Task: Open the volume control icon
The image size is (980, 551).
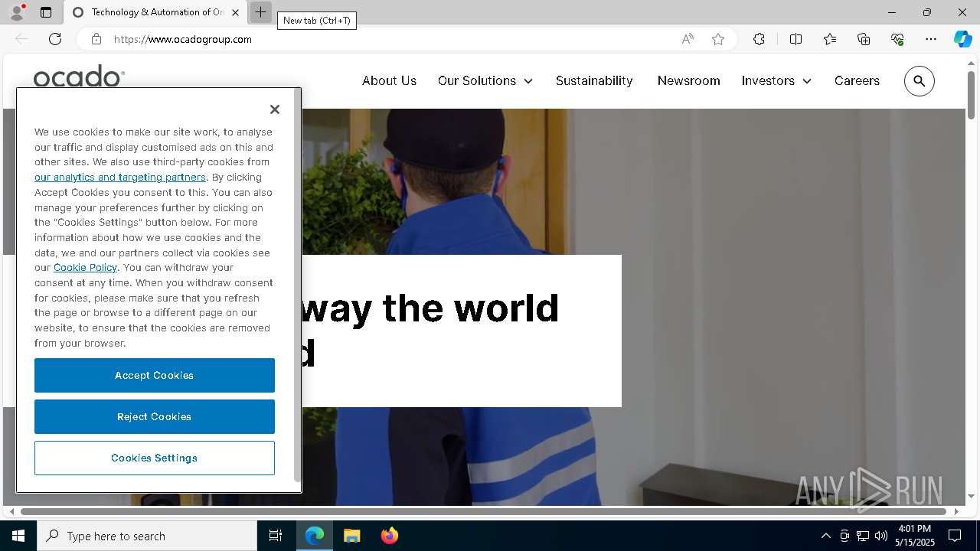Action: 881,536
